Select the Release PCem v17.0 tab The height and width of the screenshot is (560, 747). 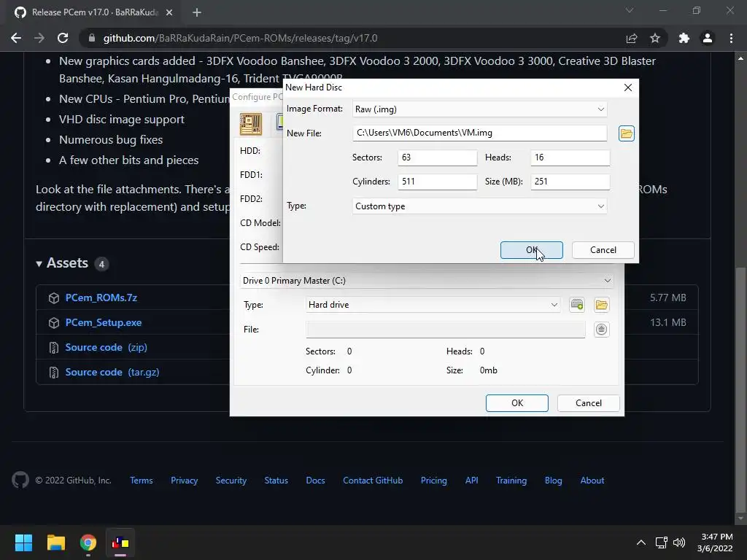click(x=93, y=12)
